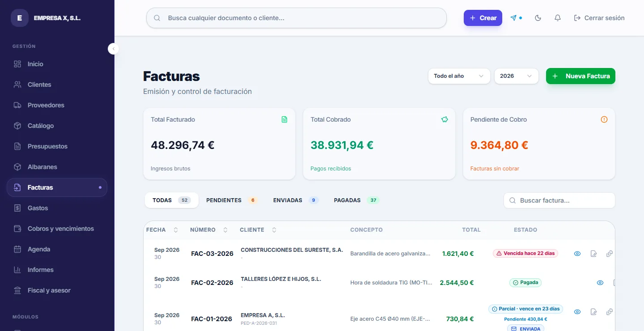Duplicate invoice FAC-03-2026 with the copy icon
This screenshot has width=644, height=331.
pyautogui.click(x=609, y=254)
